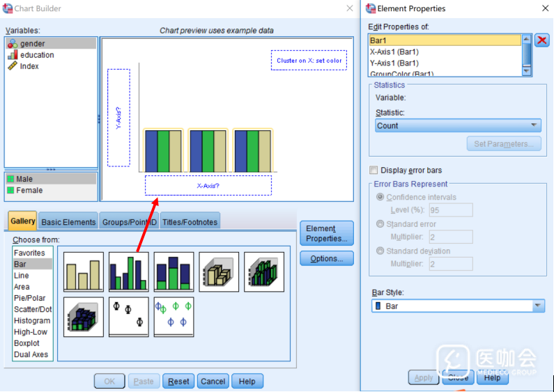Image resolution: width=554 pixels, height=392 pixels.
Task: Open the Titles/Footnotes tab
Action: click(x=190, y=222)
